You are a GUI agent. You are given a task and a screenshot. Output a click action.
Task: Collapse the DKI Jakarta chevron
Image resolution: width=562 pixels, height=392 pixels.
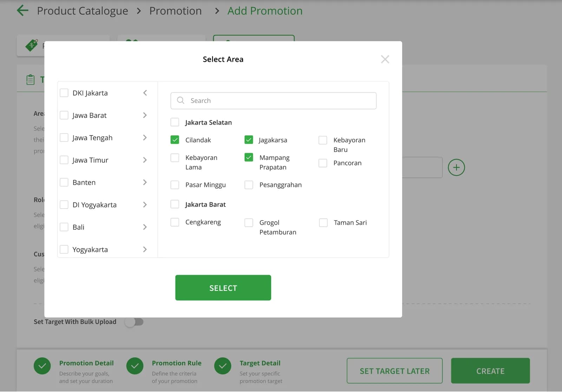pos(145,93)
